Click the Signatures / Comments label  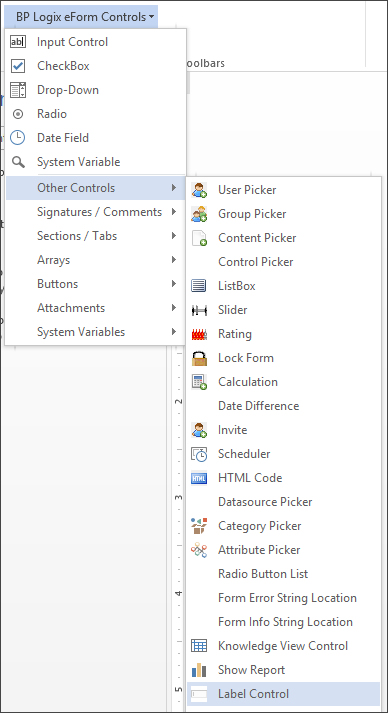[100, 212]
